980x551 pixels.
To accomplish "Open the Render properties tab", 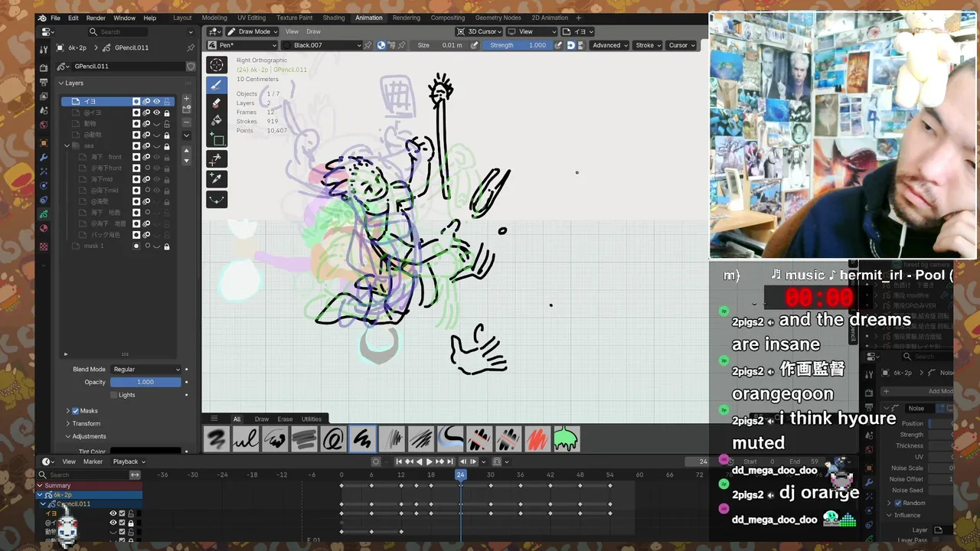I will point(44,67).
